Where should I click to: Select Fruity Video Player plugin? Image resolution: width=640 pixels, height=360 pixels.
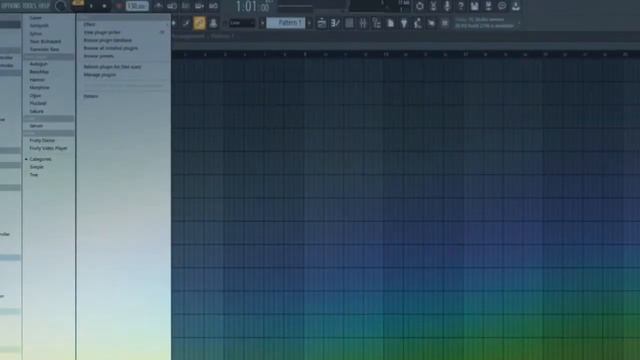tap(48, 149)
